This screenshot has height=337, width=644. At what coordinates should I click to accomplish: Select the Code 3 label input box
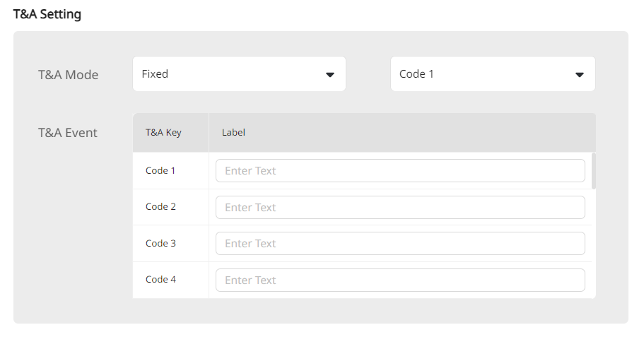tap(400, 244)
